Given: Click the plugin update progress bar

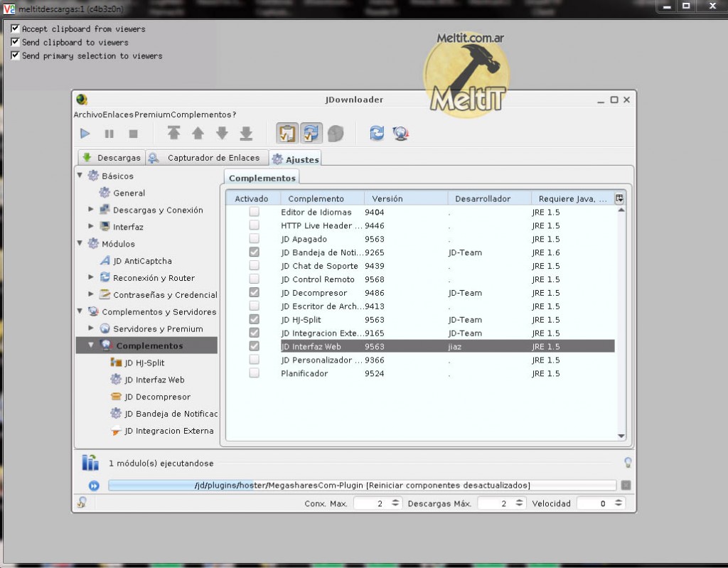Looking at the screenshot, I should click(362, 486).
